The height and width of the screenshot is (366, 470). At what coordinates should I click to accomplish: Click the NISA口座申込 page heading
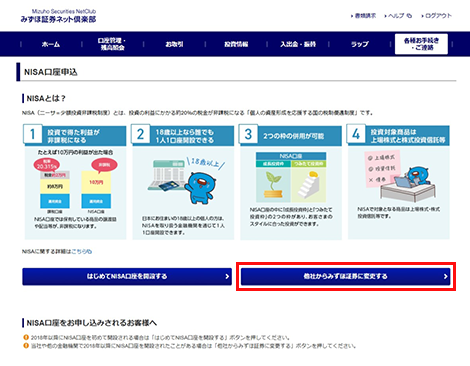(51, 72)
